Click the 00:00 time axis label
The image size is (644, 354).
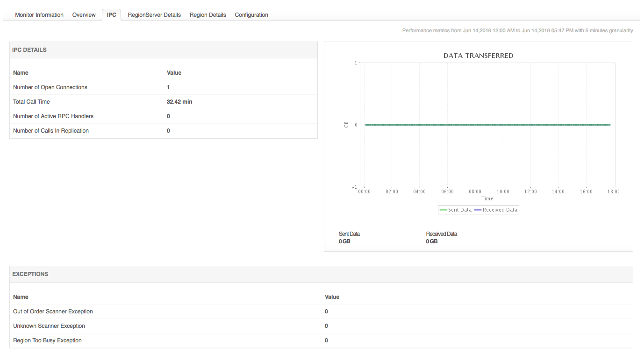pos(364,191)
